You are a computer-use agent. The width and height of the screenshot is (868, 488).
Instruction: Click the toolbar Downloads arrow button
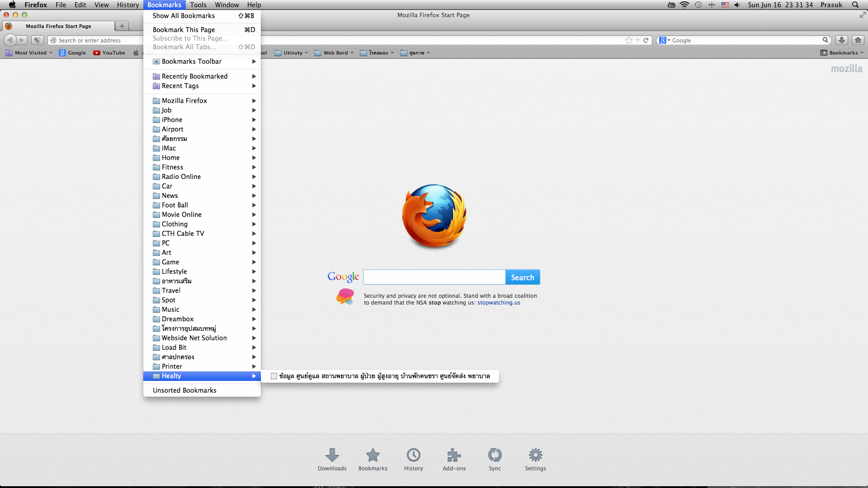click(841, 40)
